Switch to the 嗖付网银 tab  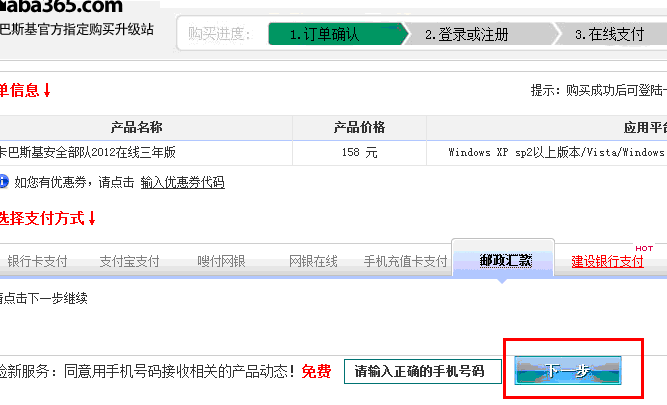[221, 261]
